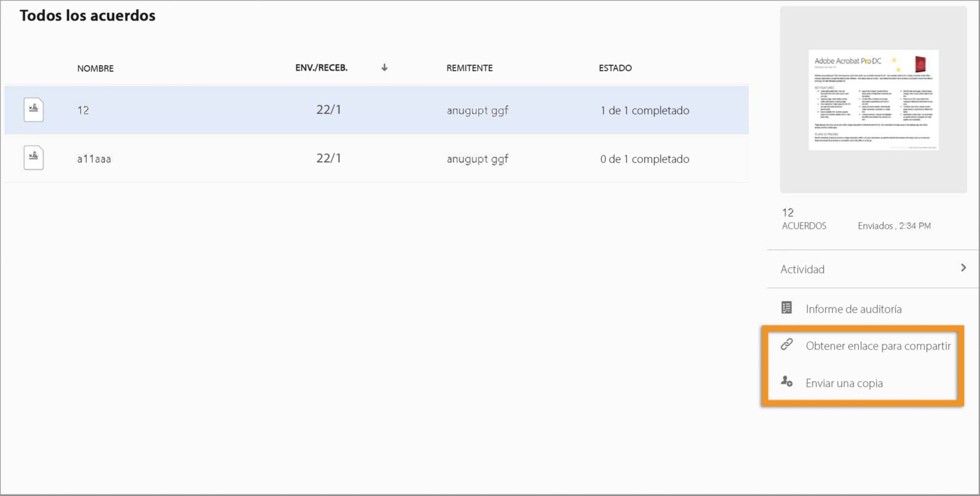Click the document icon for agreement a11aaa
The image size is (980, 496).
[34, 158]
